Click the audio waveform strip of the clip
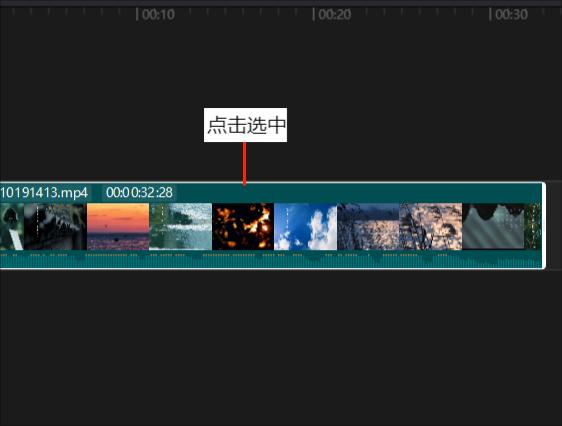562x426 pixels. coord(271,259)
